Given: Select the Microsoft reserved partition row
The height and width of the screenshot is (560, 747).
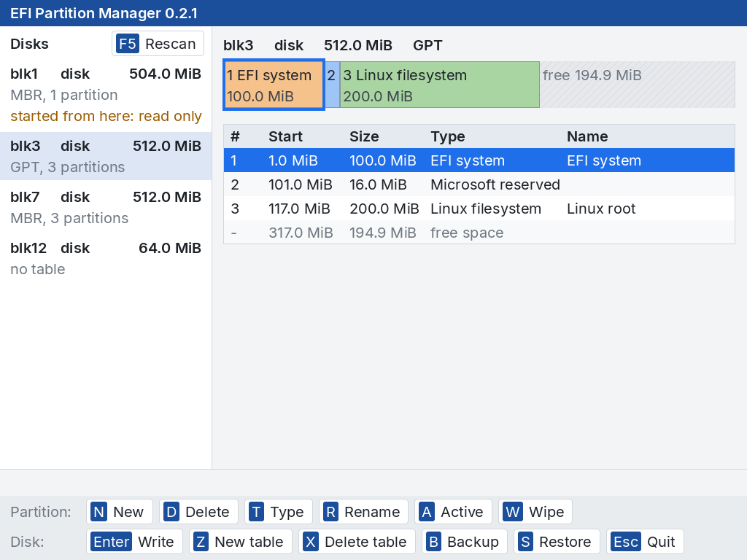Looking at the screenshot, I should coord(479,184).
